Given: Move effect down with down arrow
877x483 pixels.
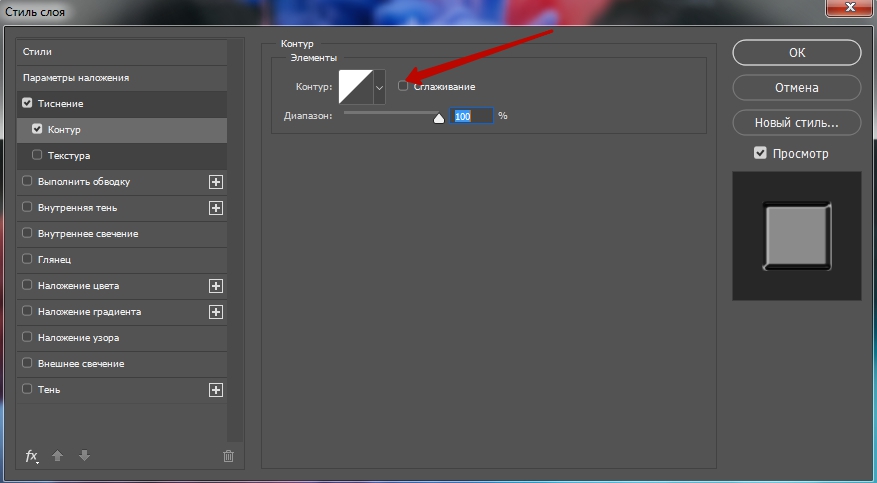Looking at the screenshot, I should click(x=84, y=456).
